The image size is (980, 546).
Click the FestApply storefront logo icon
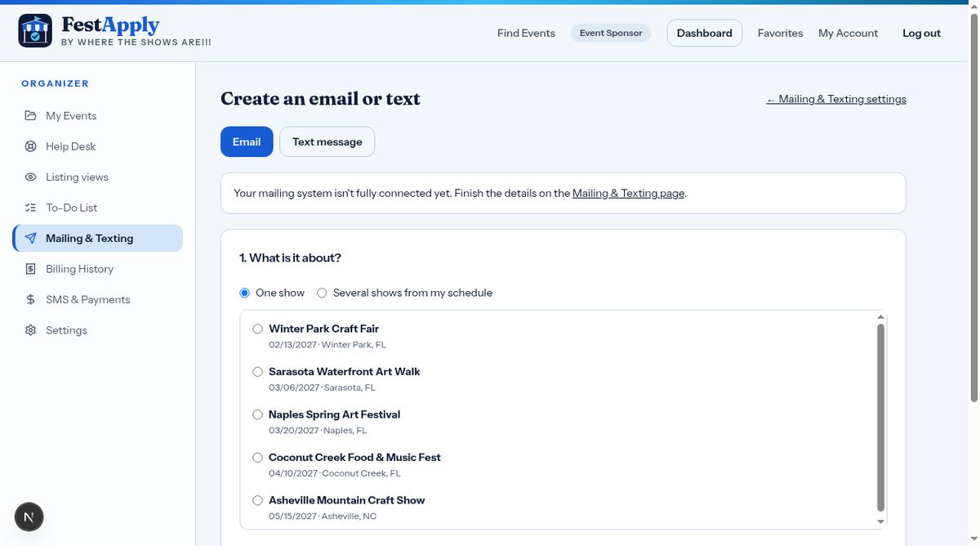coord(35,30)
